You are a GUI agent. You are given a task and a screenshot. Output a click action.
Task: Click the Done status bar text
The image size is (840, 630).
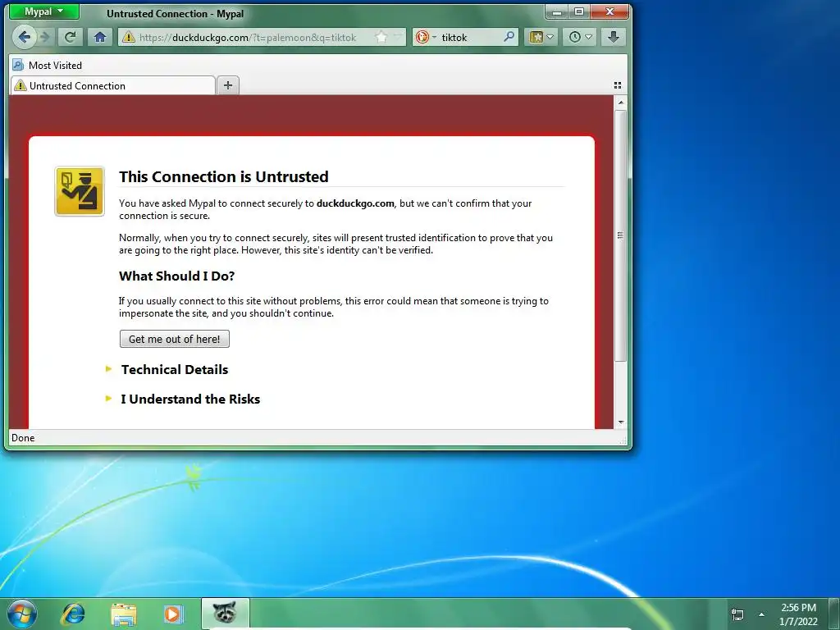click(x=23, y=438)
